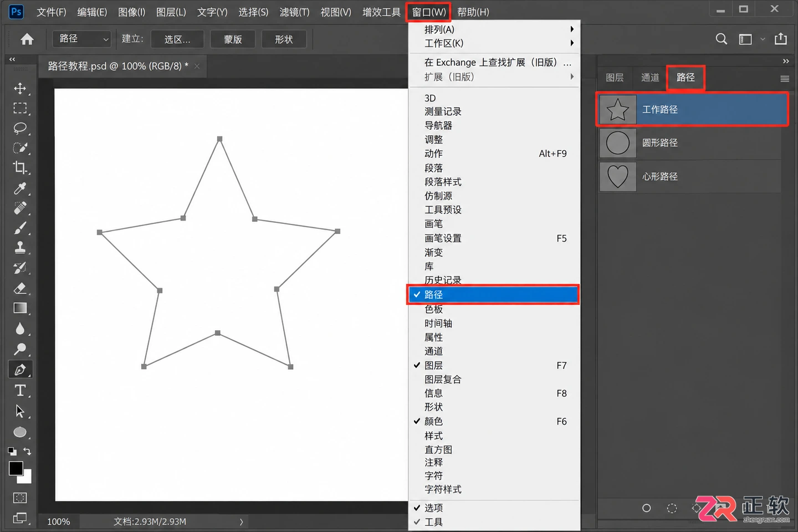Expand the 工作区(K) submenu
The width and height of the screenshot is (798, 532).
(x=494, y=43)
